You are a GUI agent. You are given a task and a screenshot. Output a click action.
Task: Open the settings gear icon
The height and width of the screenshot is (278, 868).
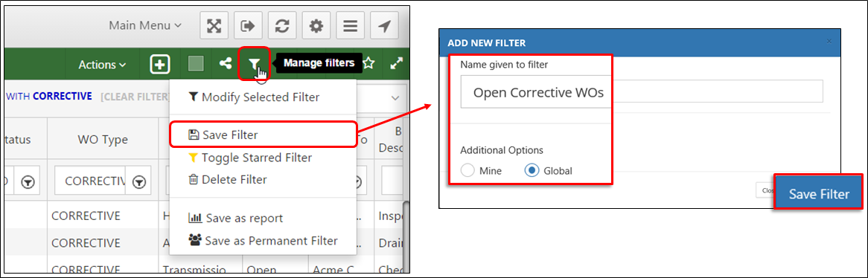click(316, 25)
